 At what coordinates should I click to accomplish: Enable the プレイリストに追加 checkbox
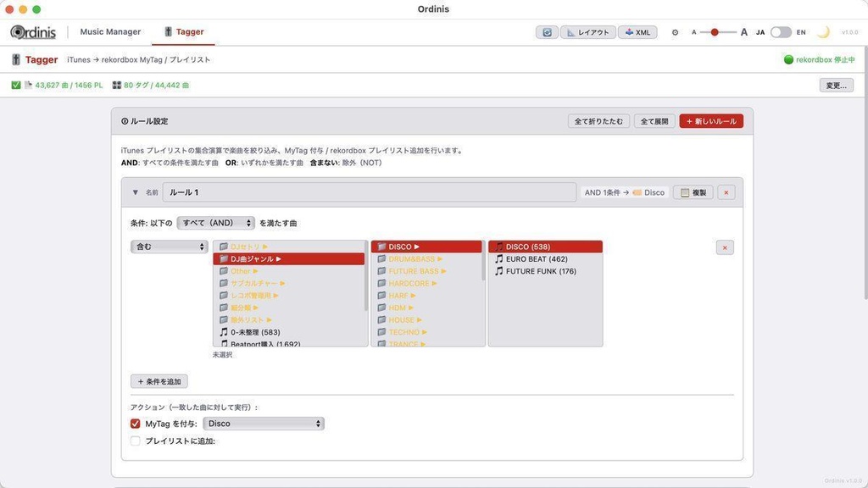pos(135,441)
